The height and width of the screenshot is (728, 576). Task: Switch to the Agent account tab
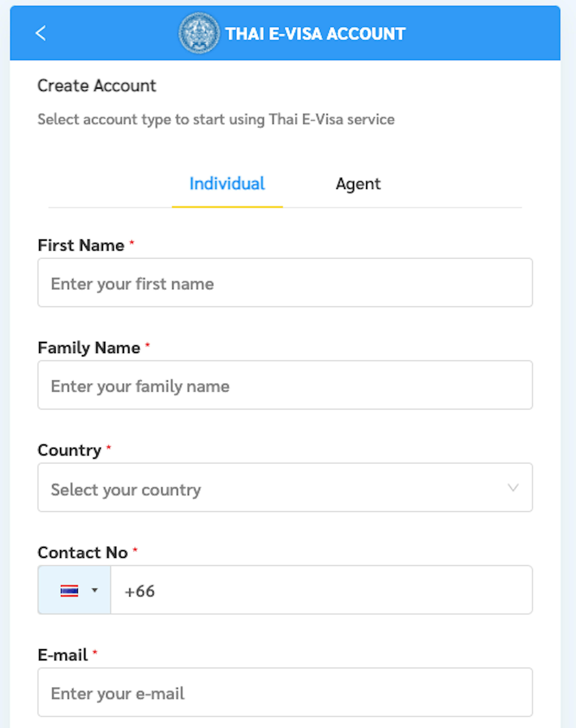(358, 184)
